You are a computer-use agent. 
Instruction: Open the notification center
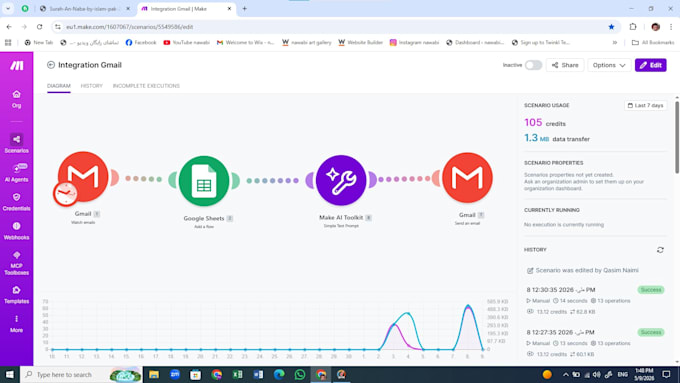click(667, 374)
